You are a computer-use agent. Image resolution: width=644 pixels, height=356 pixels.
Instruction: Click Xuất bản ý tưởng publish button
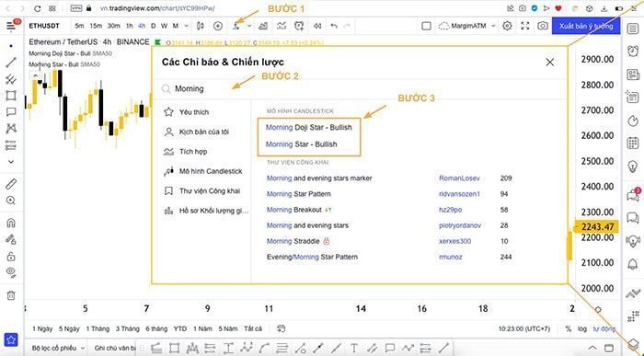pos(586,26)
